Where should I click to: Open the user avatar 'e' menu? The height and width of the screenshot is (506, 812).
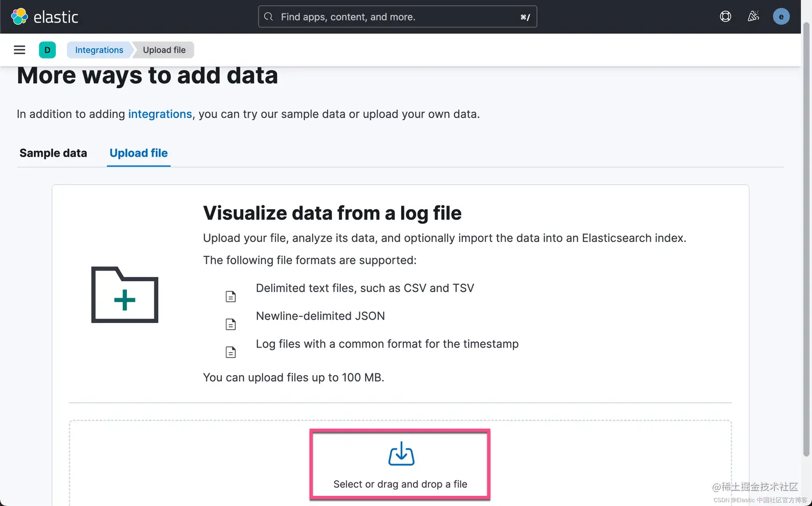[781, 17]
